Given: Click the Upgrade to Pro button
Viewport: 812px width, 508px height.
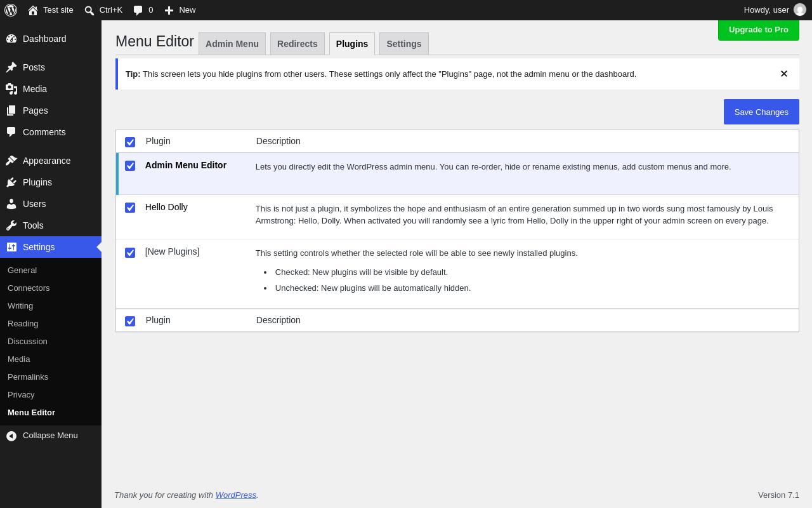Looking at the screenshot, I should pos(759,30).
